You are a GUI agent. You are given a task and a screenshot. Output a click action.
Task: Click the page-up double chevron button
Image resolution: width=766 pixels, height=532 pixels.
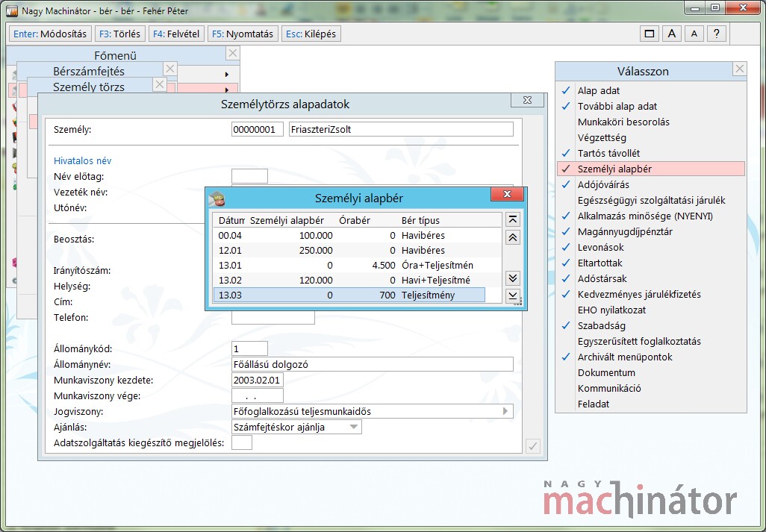pyautogui.click(x=512, y=237)
